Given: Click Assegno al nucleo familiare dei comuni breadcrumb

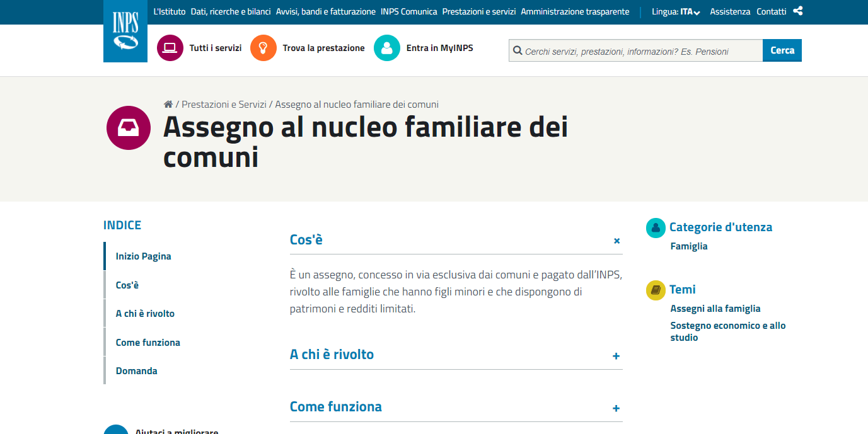Looking at the screenshot, I should pyautogui.click(x=357, y=105).
